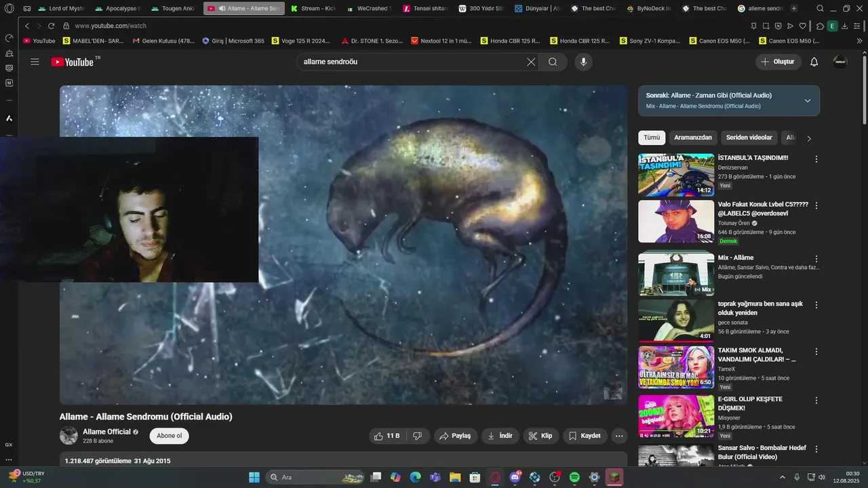Open Gelen Kutusu Gmail bookmark
The width and height of the screenshot is (868, 488).
tap(163, 41)
